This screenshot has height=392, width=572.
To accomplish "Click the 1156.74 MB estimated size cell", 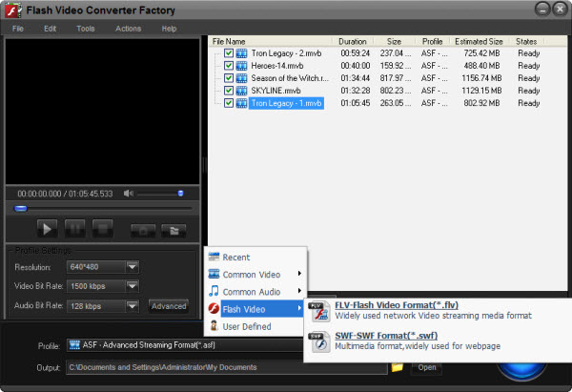I will coord(481,78).
